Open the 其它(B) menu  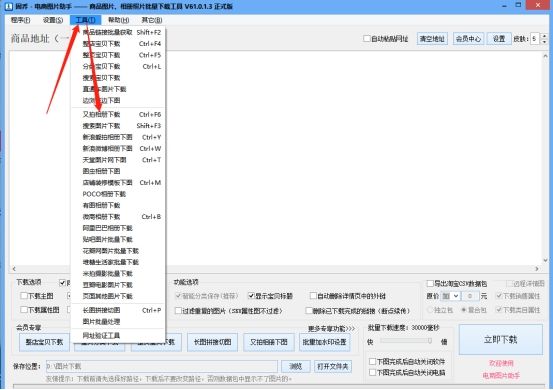[152, 20]
